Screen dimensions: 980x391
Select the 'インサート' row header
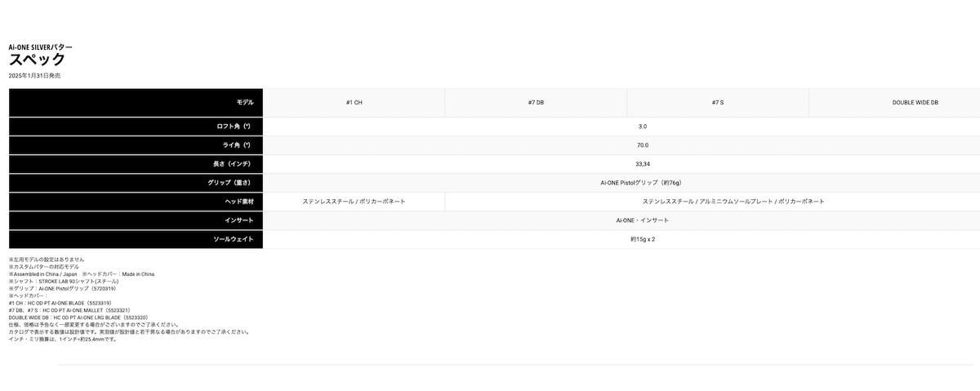coord(136,220)
